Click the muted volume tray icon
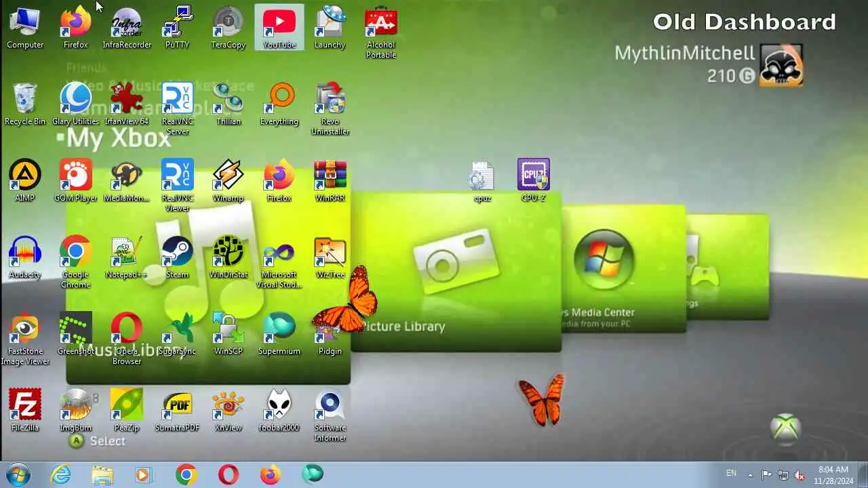The height and width of the screenshot is (488, 868). (x=800, y=474)
